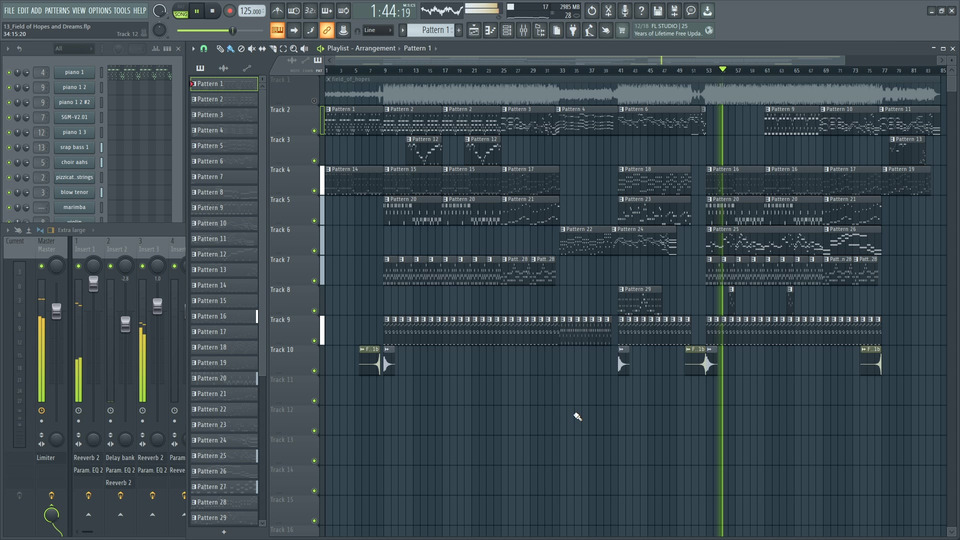Image resolution: width=960 pixels, height=540 pixels.
Task: Open the audio editor scissors icon
Action: tap(608, 11)
